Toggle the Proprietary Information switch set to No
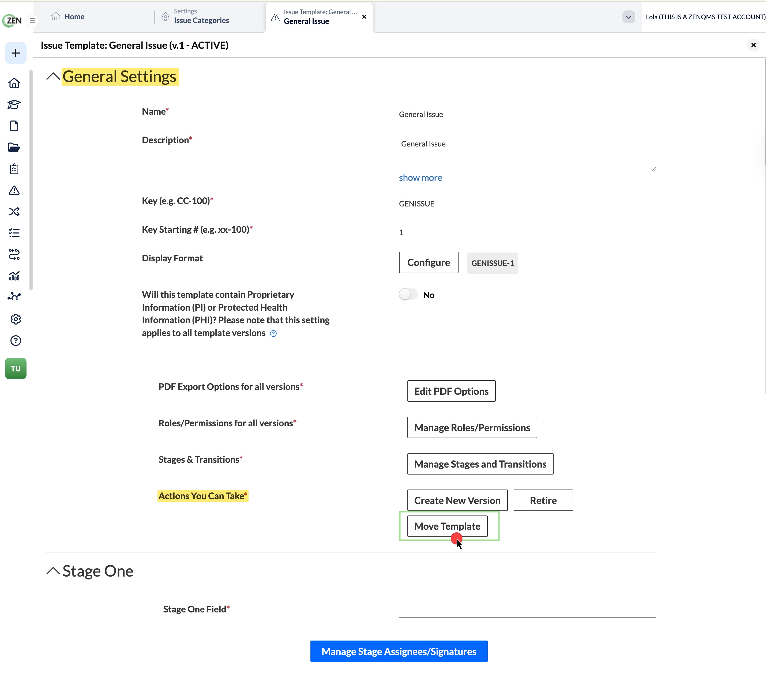This screenshot has height=700, width=766. pos(408,294)
